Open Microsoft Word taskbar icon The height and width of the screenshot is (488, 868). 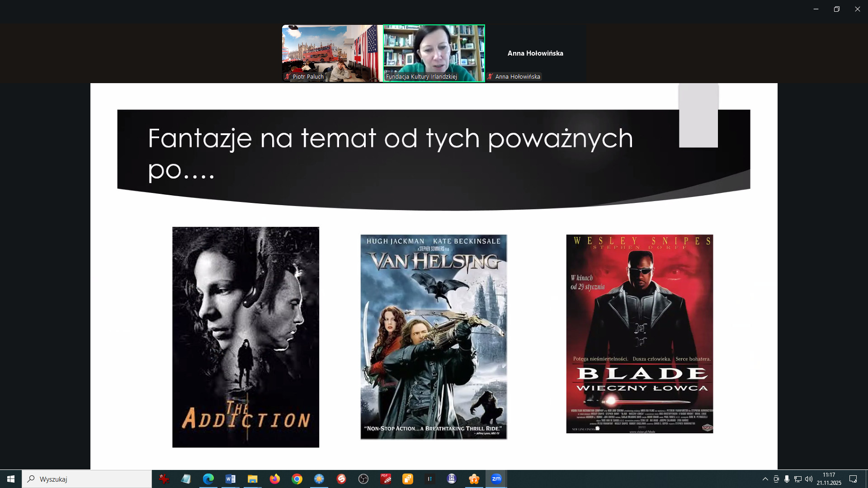point(231,479)
